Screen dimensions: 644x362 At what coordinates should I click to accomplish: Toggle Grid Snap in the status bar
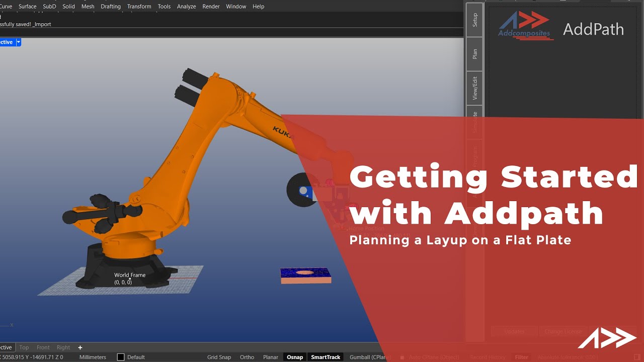pos(219,357)
